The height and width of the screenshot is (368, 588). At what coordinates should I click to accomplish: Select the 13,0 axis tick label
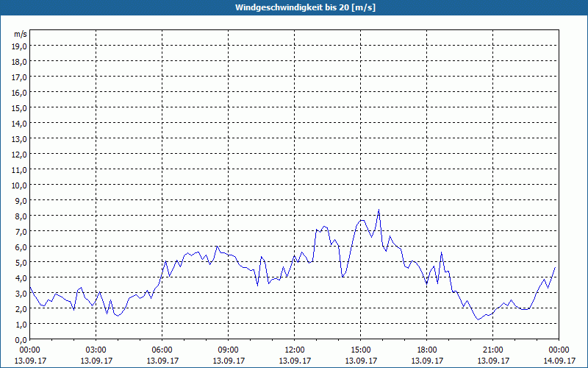pyautogui.click(x=21, y=139)
